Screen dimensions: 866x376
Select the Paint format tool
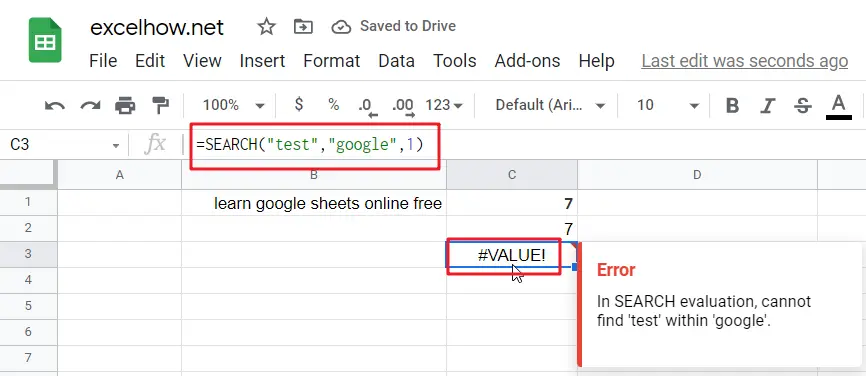click(x=161, y=105)
